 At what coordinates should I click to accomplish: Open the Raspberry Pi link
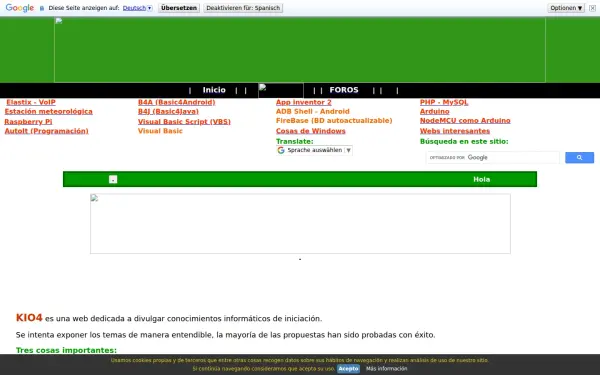click(x=28, y=122)
